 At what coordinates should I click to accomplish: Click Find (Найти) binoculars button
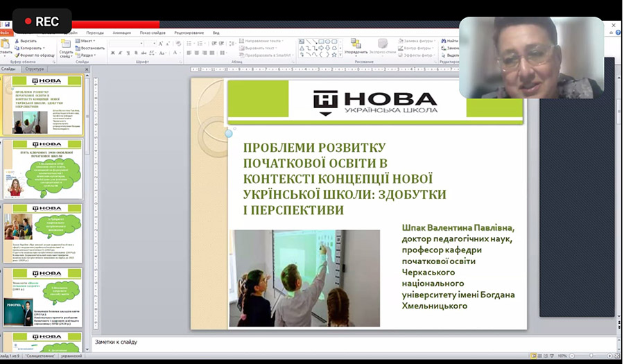click(449, 41)
